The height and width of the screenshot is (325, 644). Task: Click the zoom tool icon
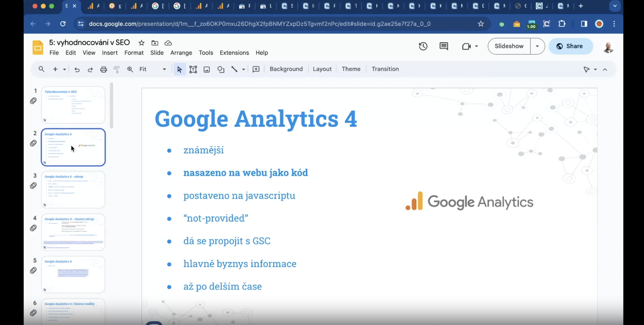[130, 69]
